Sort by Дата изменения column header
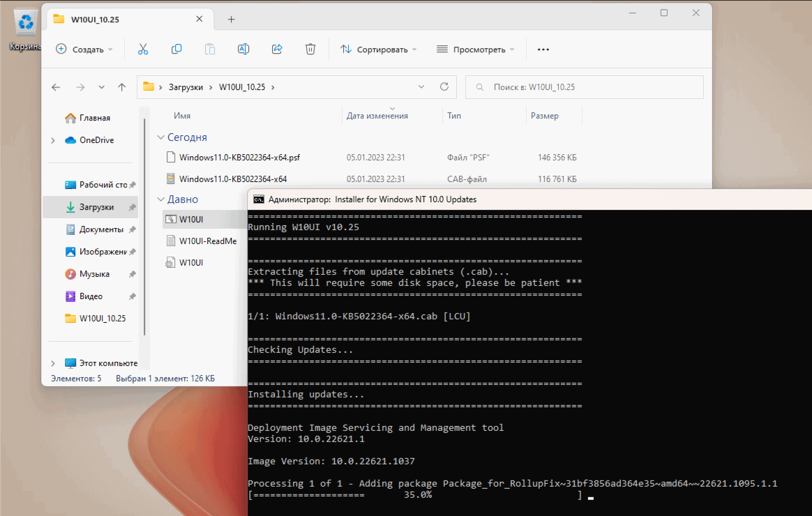 [x=377, y=116]
